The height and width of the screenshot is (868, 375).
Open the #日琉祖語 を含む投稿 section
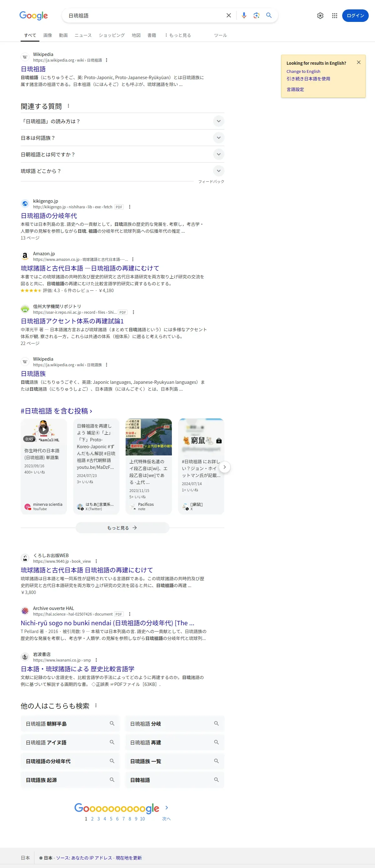[56, 411]
